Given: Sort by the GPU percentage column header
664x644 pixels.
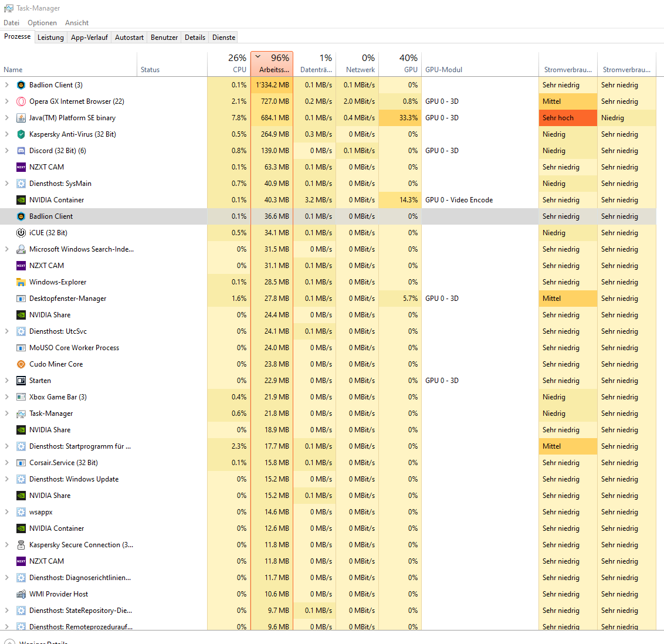Looking at the screenshot, I should [400, 64].
